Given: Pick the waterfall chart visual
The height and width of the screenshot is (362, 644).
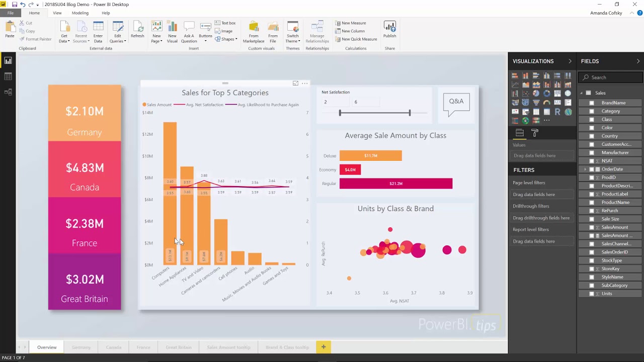Looking at the screenshot, I should pos(515,94).
